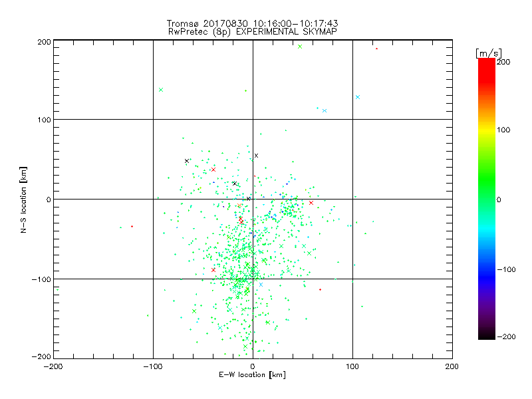This screenshot has width=532, height=399.
Task: Click the green X marker at the plot's top edge
Action: (x=300, y=47)
